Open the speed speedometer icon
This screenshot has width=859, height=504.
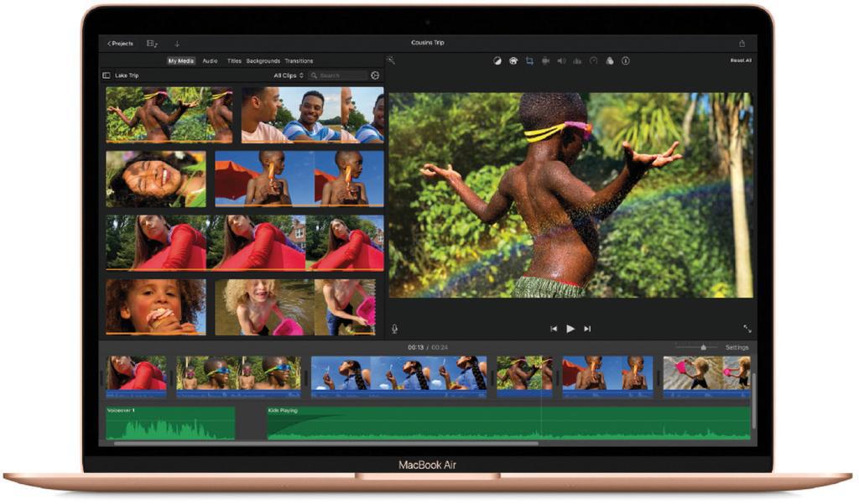pos(593,61)
